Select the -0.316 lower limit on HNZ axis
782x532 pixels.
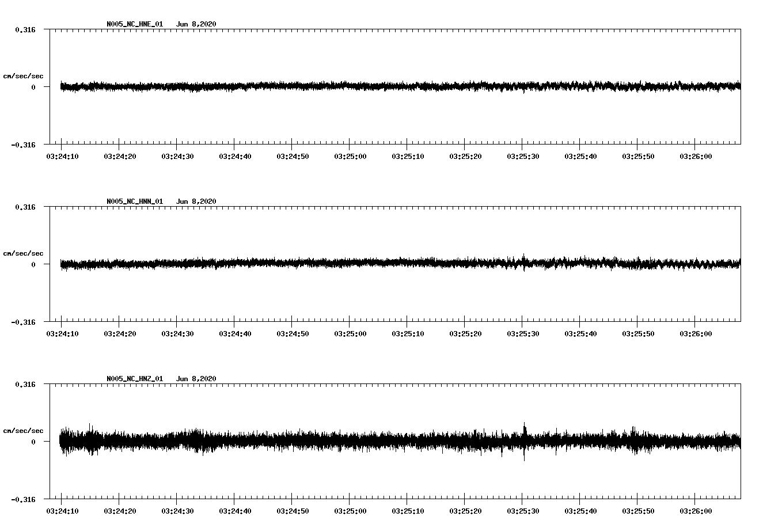[23, 499]
